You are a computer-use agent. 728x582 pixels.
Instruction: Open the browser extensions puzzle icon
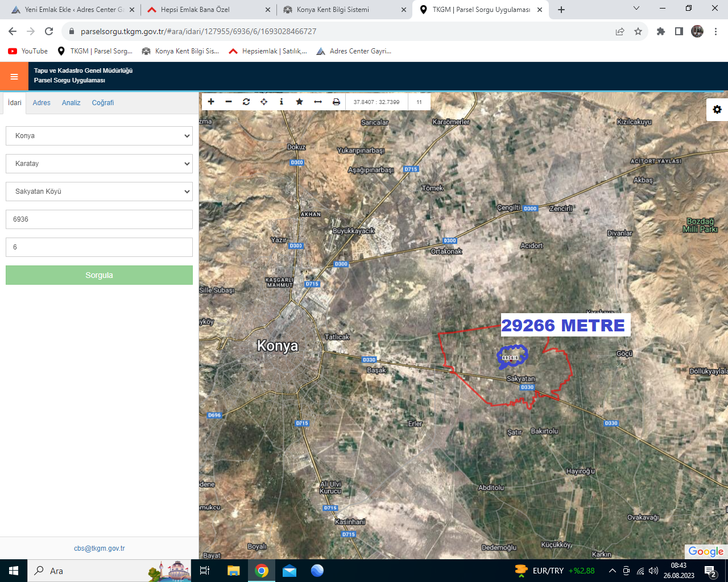pos(661,31)
